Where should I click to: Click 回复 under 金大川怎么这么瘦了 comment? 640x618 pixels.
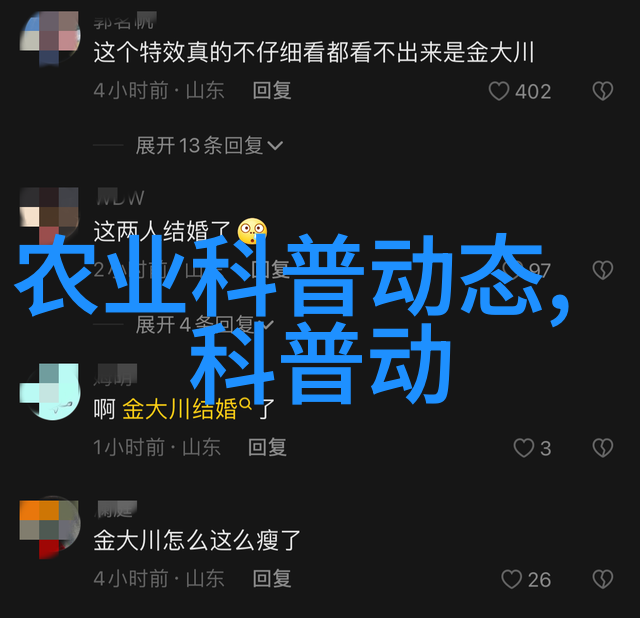272,579
